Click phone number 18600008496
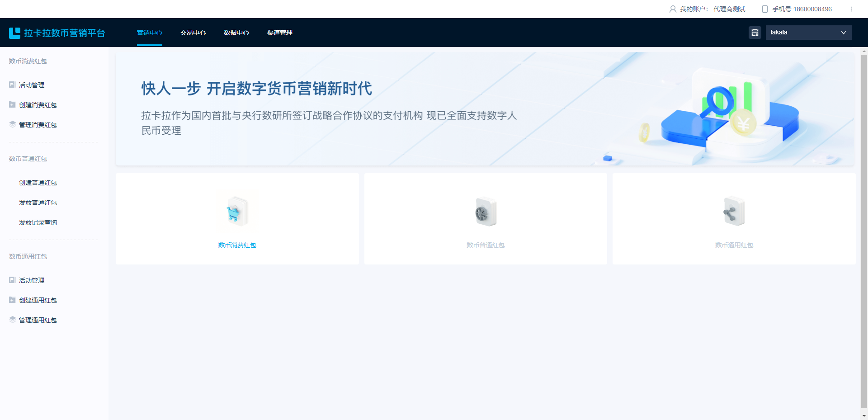Image resolution: width=868 pixels, height=420 pixels. click(812, 9)
